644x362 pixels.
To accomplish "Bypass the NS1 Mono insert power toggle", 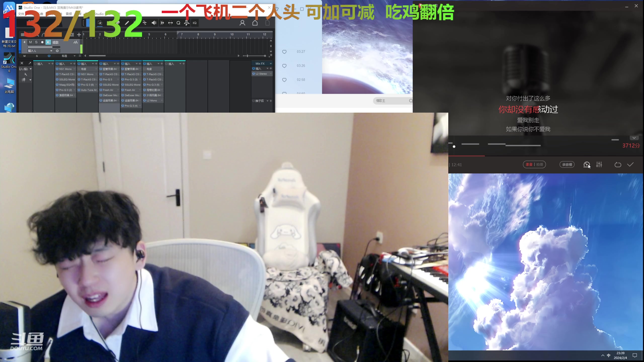I will 57,69.
